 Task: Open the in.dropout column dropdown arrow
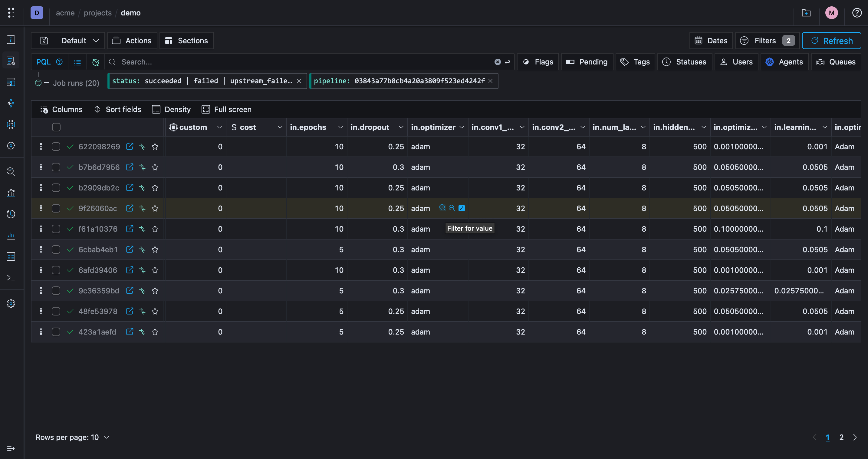[401, 127]
